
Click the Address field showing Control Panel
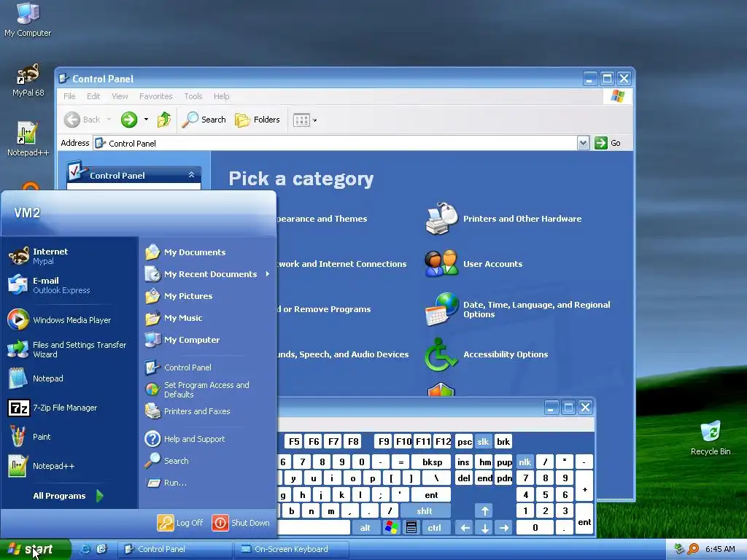click(336, 143)
